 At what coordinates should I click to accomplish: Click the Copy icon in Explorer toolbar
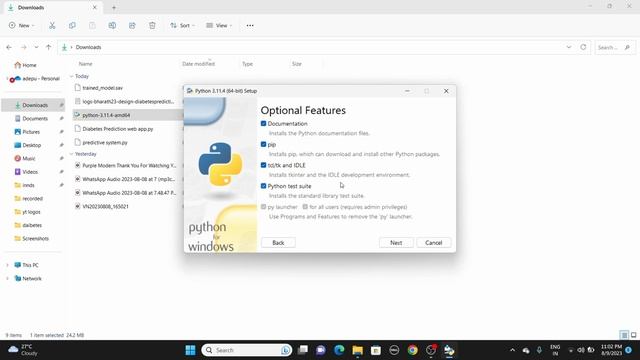[72, 25]
